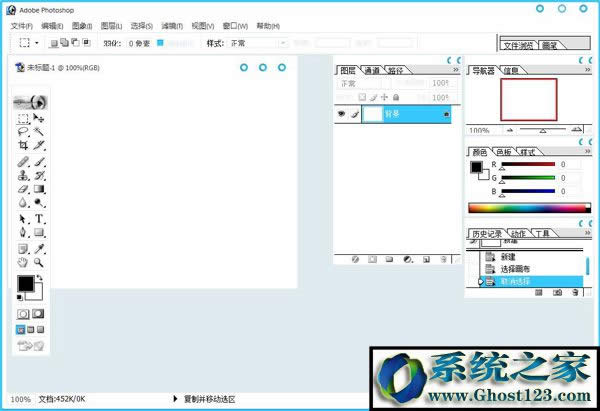The image size is (600, 411).
Task: Select the Eraser tool
Action: coord(23,188)
